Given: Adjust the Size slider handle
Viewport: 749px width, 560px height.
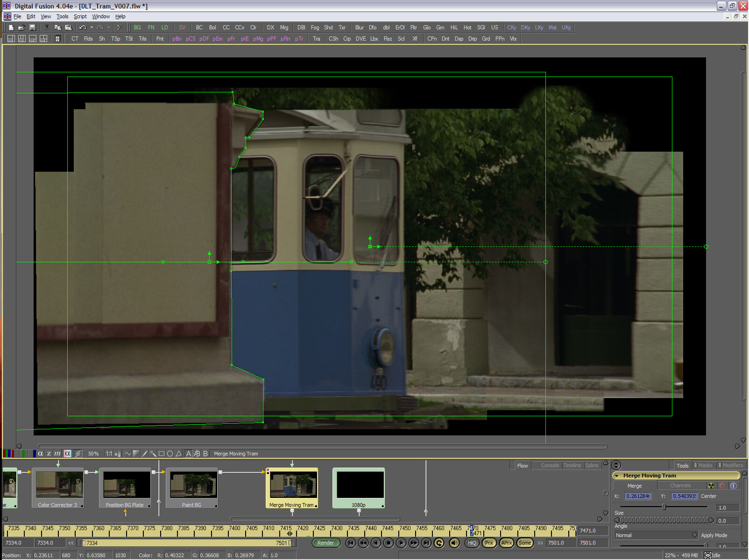Looking at the screenshot, I should click(x=664, y=507).
